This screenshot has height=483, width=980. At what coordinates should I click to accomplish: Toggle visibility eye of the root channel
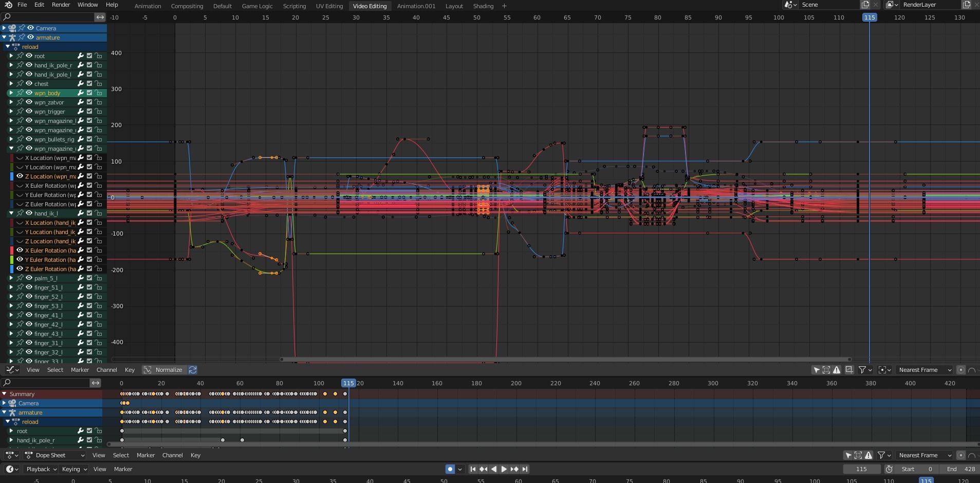coord(29,56)
